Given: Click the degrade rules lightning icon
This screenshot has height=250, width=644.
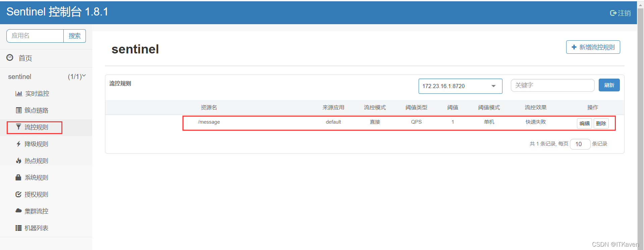Looking at the screenshot, I should pos(19,144).
